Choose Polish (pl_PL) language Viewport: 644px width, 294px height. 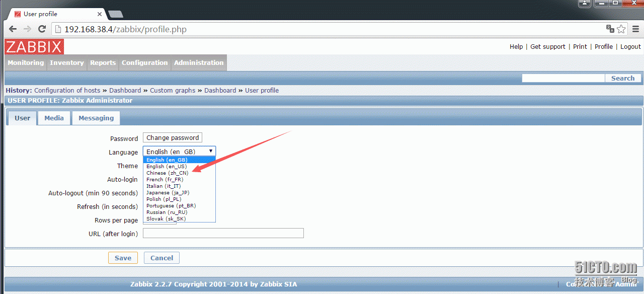179,199
